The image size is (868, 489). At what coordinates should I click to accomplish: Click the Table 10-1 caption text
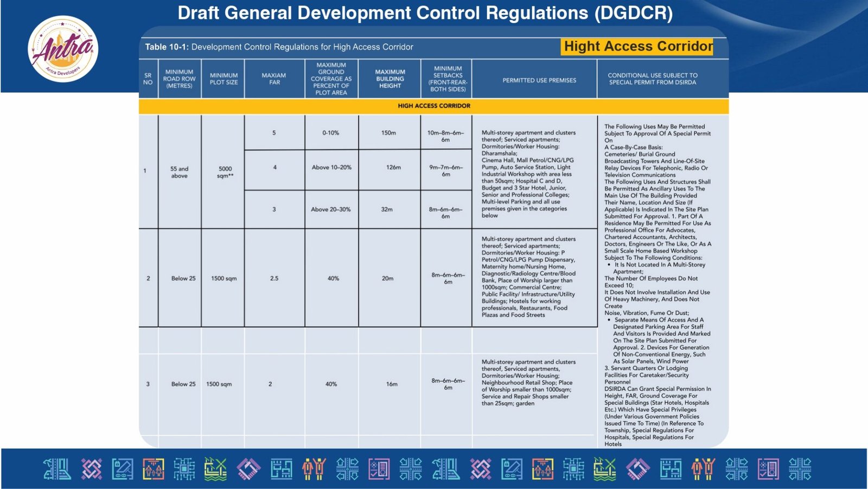click(x=279, y=47)
